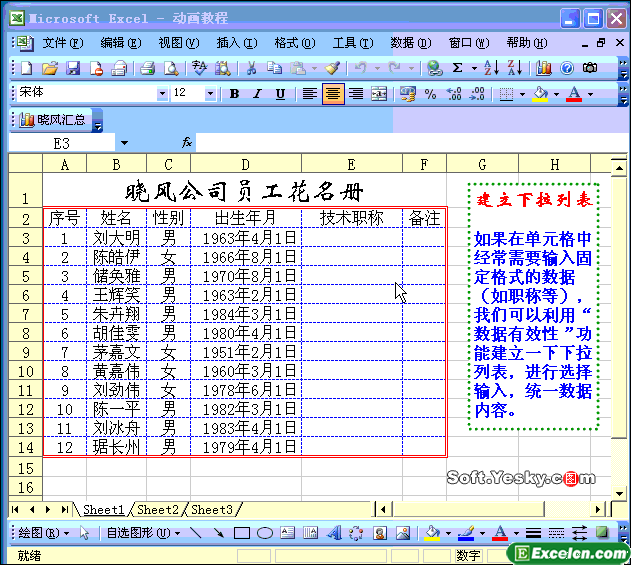
Task: Toggle Align Right
Action: (x=356, y=94)
